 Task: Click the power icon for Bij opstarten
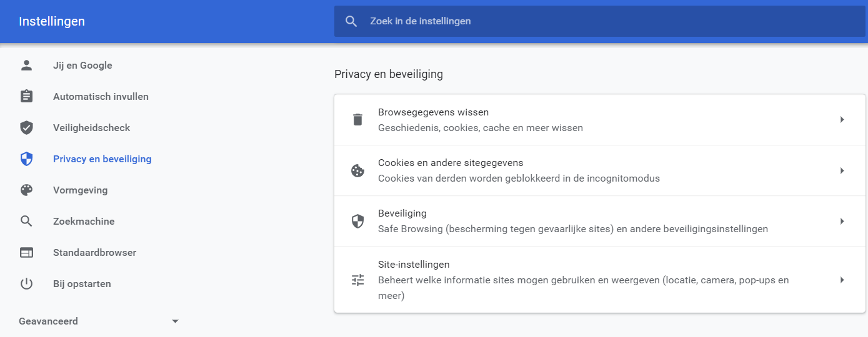pos(26,284)
